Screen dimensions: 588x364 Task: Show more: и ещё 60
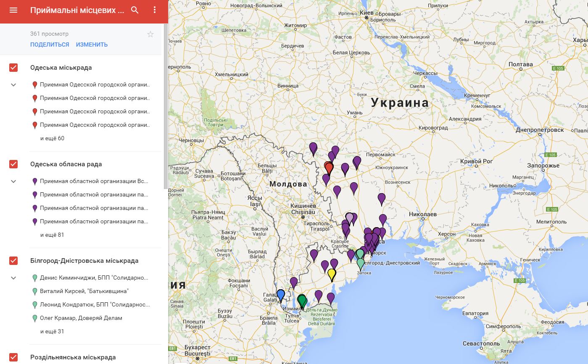coord(52,139)
